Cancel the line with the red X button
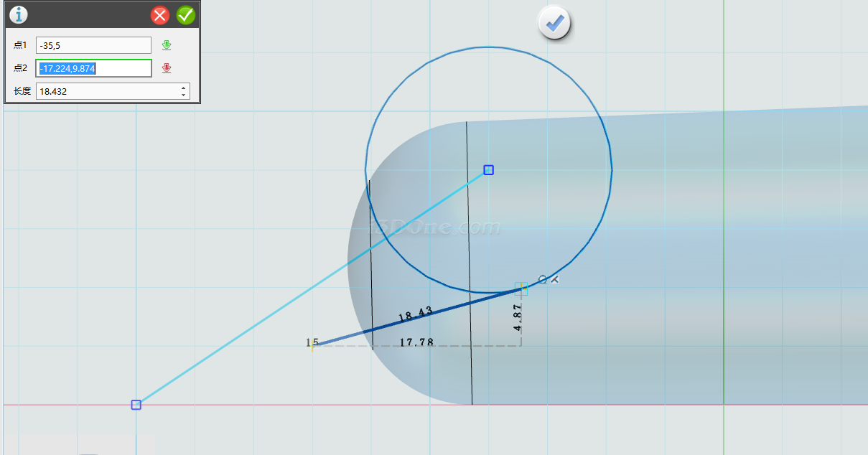 coord(160,15)
